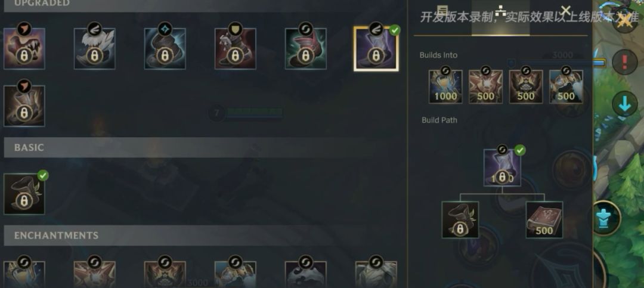644x288 pixels.
Task: Close the item detail panel
Action: 565,10
